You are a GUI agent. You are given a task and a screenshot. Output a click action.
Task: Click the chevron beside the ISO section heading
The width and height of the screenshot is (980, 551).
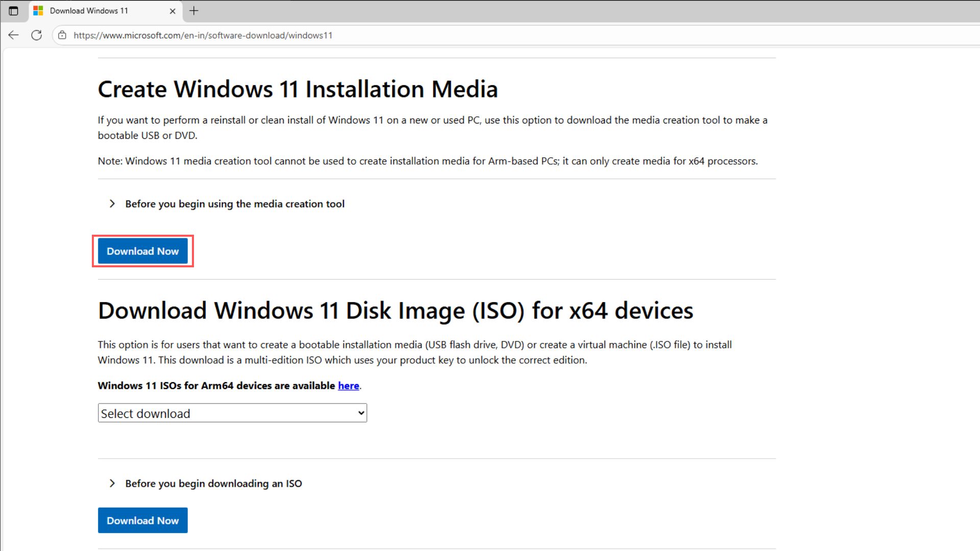click(x=112, y=483)
